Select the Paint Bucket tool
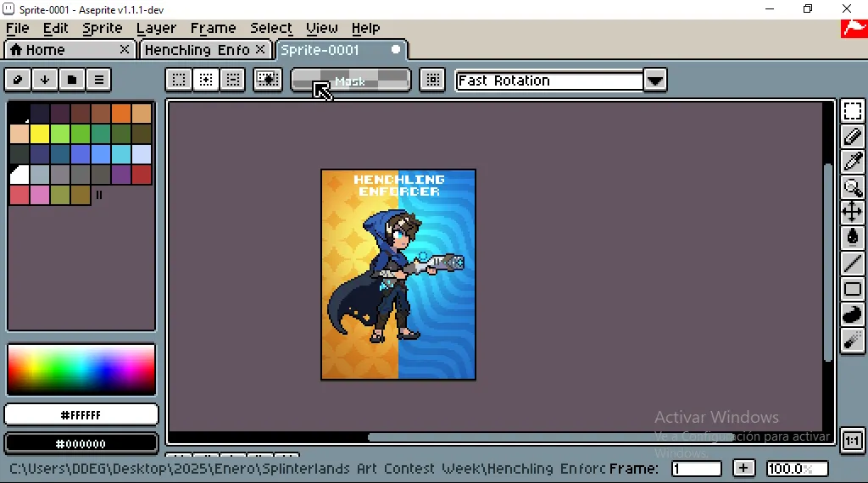Viewport: 868px width, 483px height. coord(853,237)
